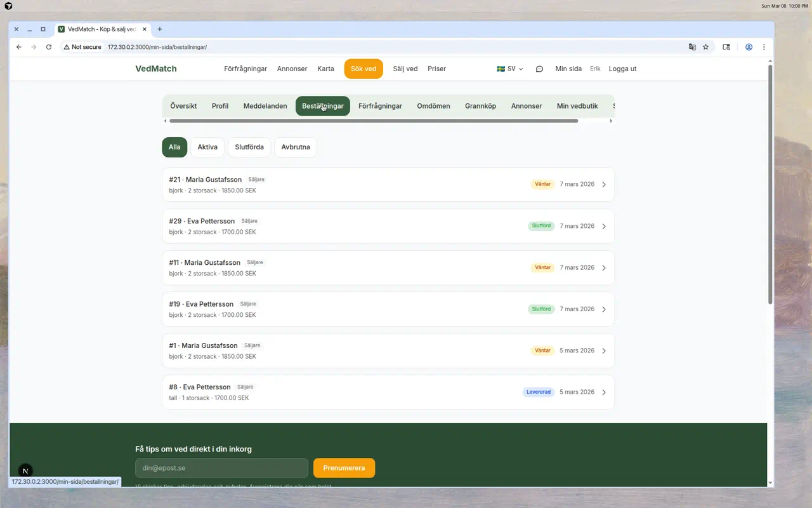
Task: Focus the newsletter email input field
Action: coord(221,468)
